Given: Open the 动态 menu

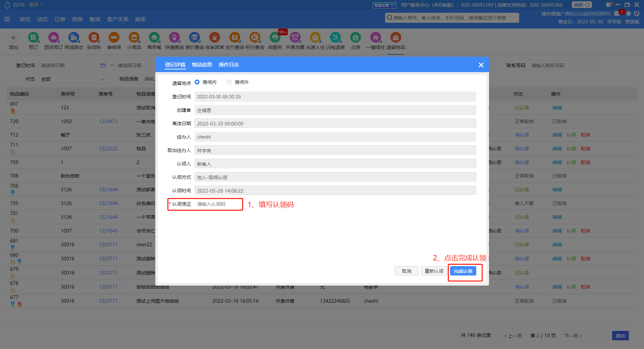Looking at the screenshot, I should tap(43, 19).
